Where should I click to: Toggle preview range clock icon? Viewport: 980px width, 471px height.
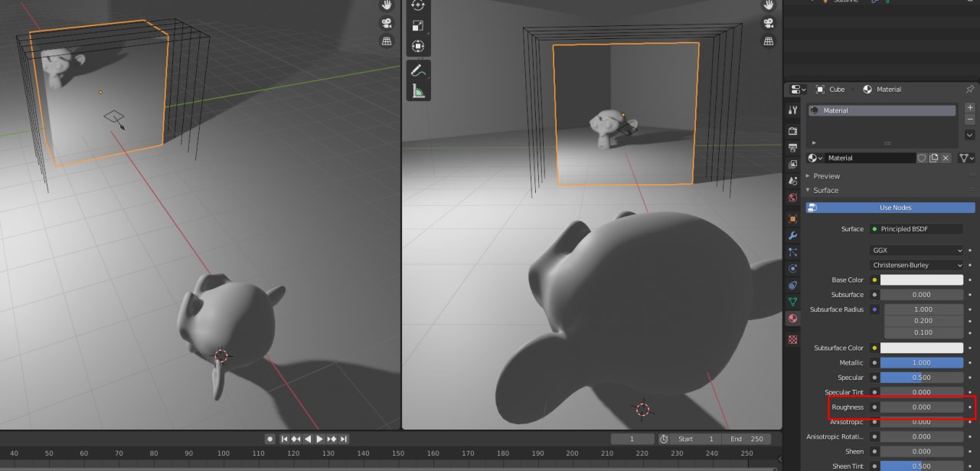tap(664, 439)
